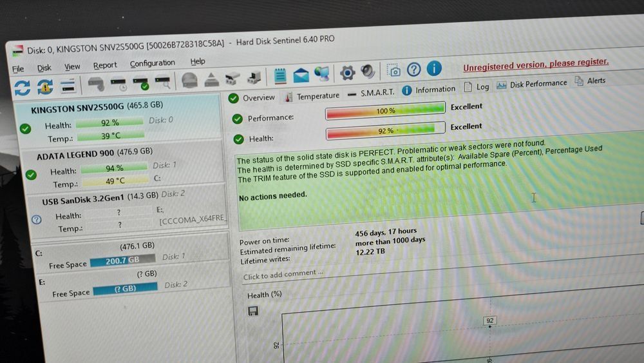The width and height of the screenshot is (644, 363).
Task: Click the '456 days, 17 hours' value
Action: 386,232
